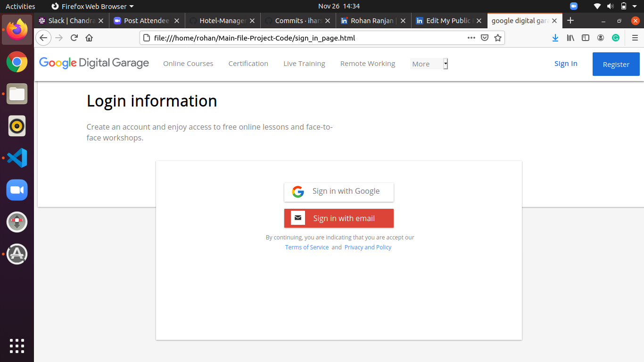This screenshot has height=362, width=644.
Task: Open the system power menu arrow
Action: pos(636,6)
